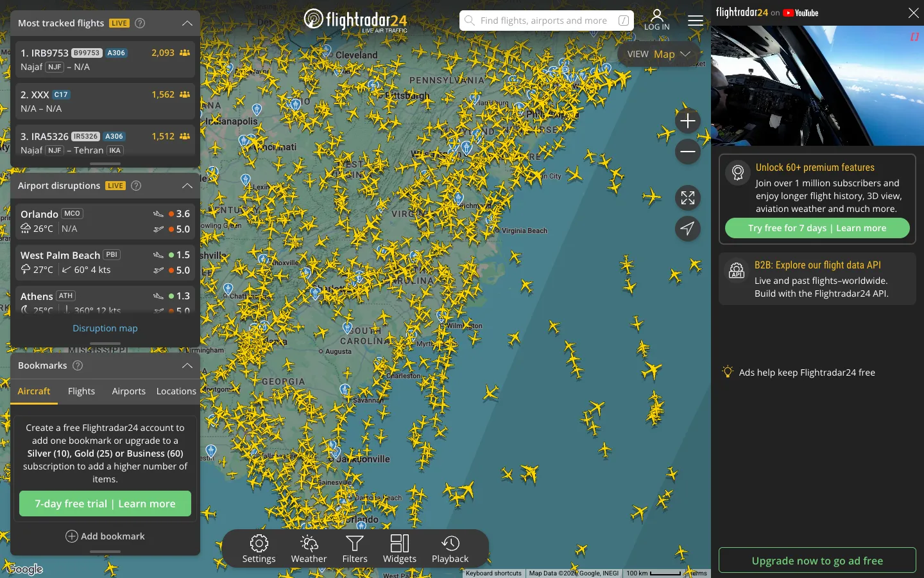Zoom in the map with plus button
The height and width of the screenshot is (578, 924).
(688, 121)
